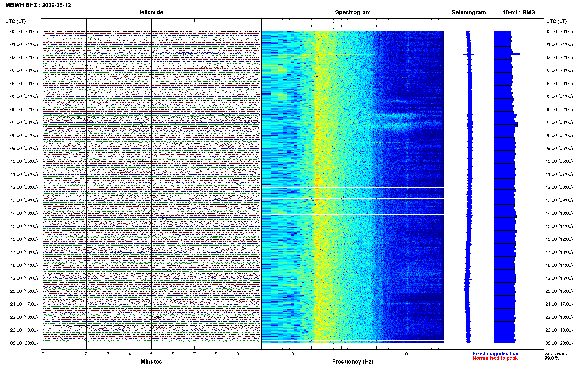
Task: Click left time label '13:00 (09:00)'
Action: pos(24,200)
